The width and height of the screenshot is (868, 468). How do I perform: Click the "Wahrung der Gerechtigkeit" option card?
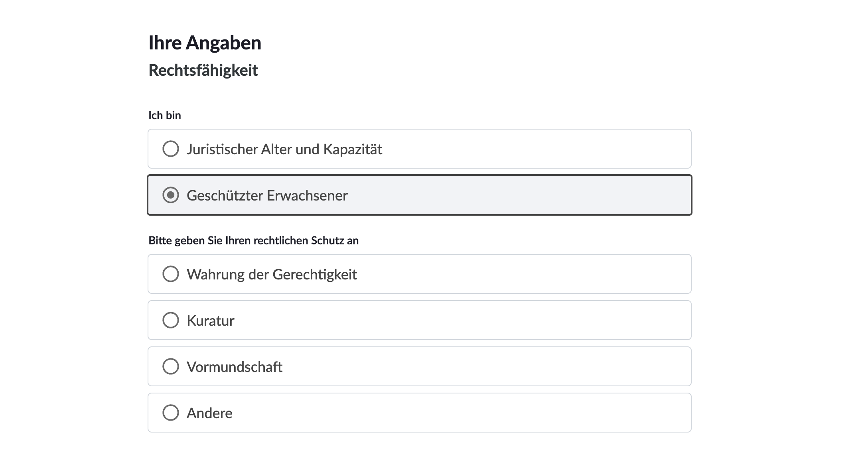tap(419, 274)
